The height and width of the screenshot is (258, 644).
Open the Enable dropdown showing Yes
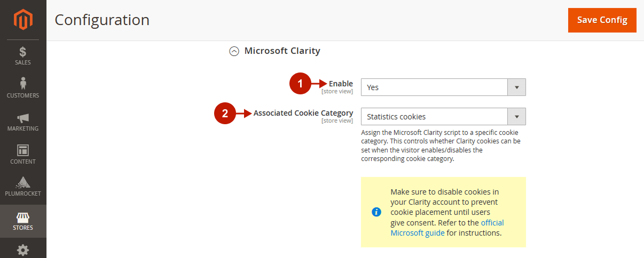[443, 87]
